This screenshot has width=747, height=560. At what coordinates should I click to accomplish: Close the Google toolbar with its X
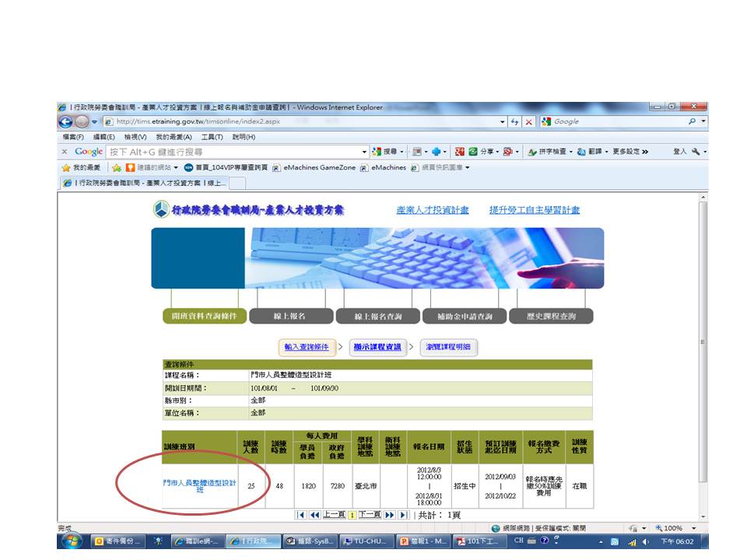click(65, 152)
